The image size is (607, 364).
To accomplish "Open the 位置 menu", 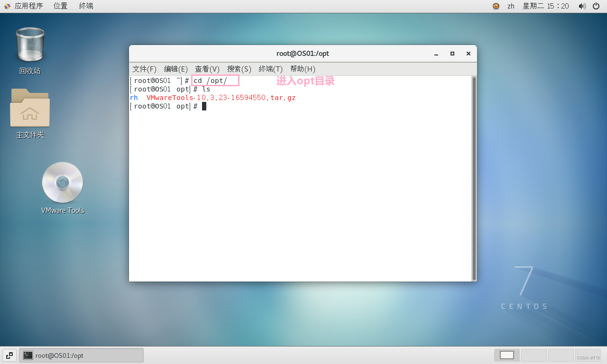I will [x=60, y=6].
